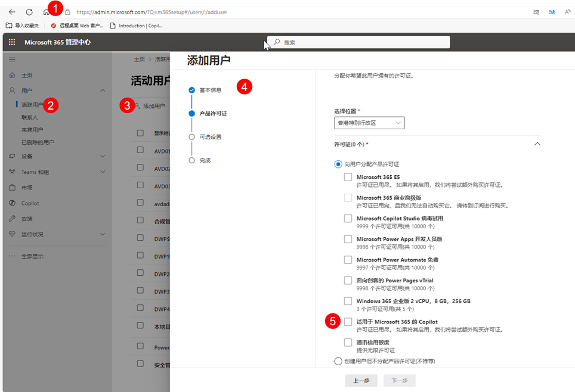Viewport: 575px width, 392px height.
Task: Check 面向创客的 Power Pages vTrial box
Action: tap(348, 280)
